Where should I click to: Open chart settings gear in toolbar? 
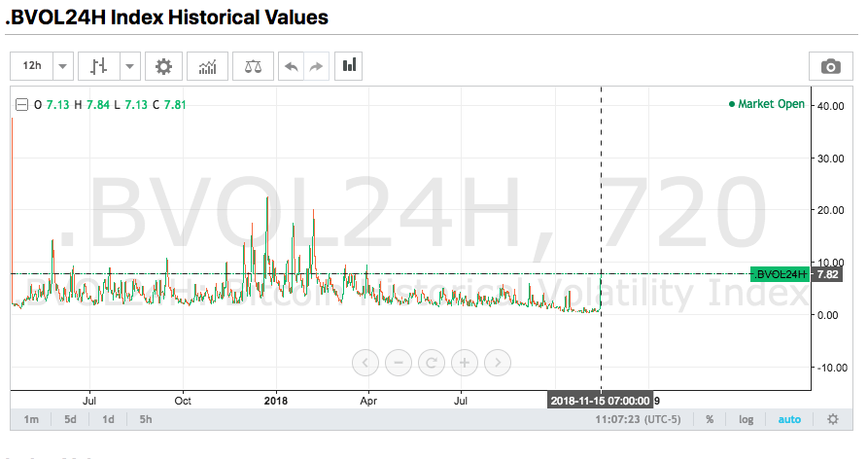click(163, 66)
